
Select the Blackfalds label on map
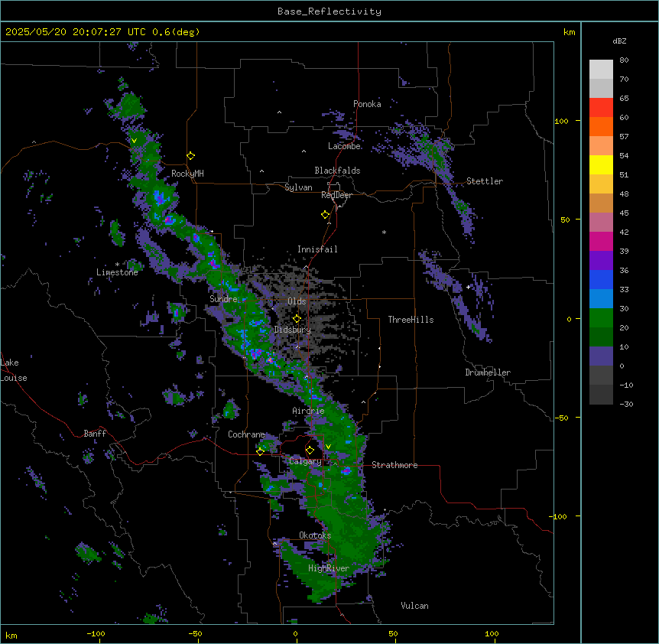(337, 171)
